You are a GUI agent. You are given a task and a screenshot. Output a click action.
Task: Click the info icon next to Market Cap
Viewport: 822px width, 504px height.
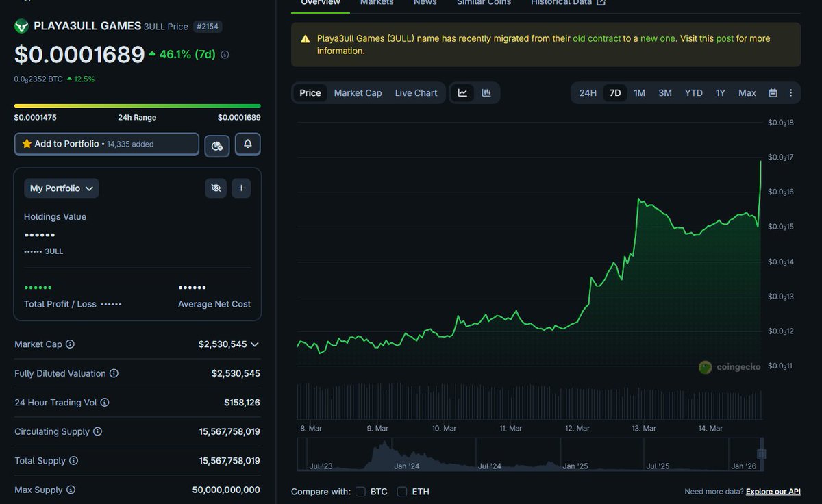pyautogui.click(x=70, y=344)
